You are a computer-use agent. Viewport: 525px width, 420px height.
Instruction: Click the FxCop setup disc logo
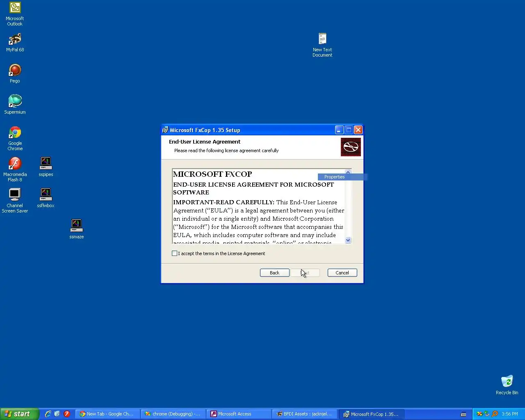coord(351,147)
